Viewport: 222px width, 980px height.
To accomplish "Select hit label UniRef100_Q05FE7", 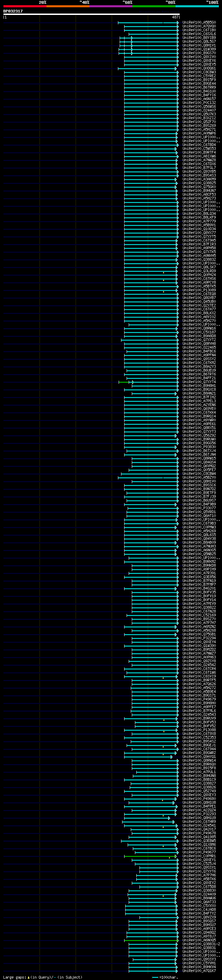I will (199, 470).
